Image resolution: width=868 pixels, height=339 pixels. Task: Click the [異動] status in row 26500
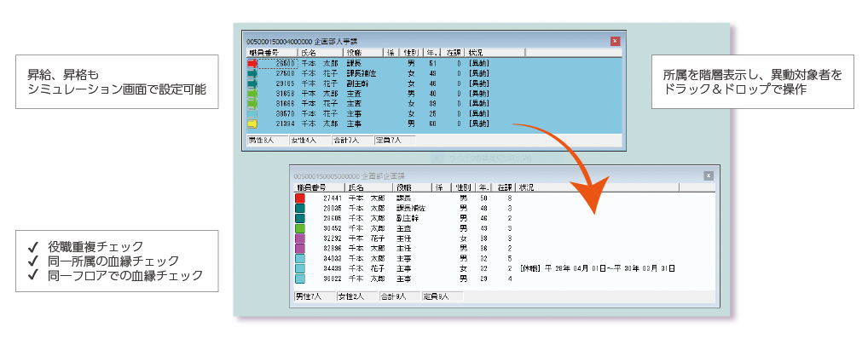(x=479, y=64)
